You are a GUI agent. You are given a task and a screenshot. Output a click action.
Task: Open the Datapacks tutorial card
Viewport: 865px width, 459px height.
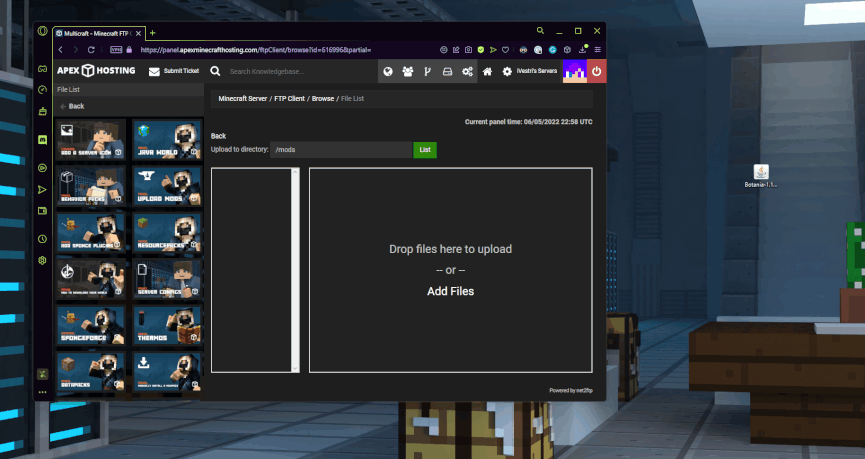pyautogui.click(x=91, y=372)
